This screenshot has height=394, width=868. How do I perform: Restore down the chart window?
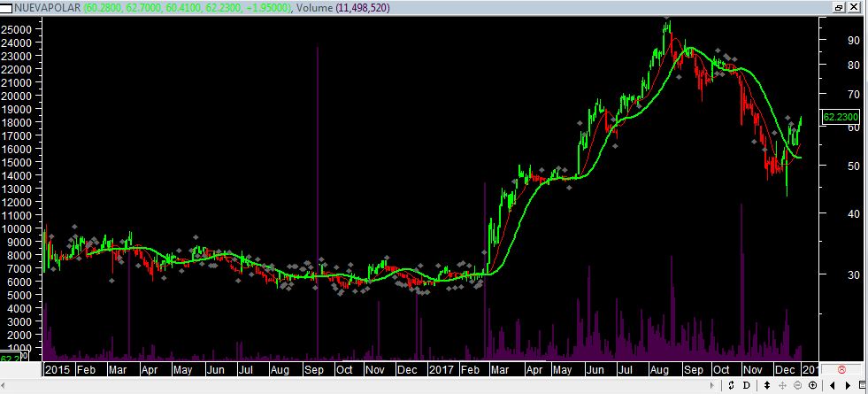(839, 7)
